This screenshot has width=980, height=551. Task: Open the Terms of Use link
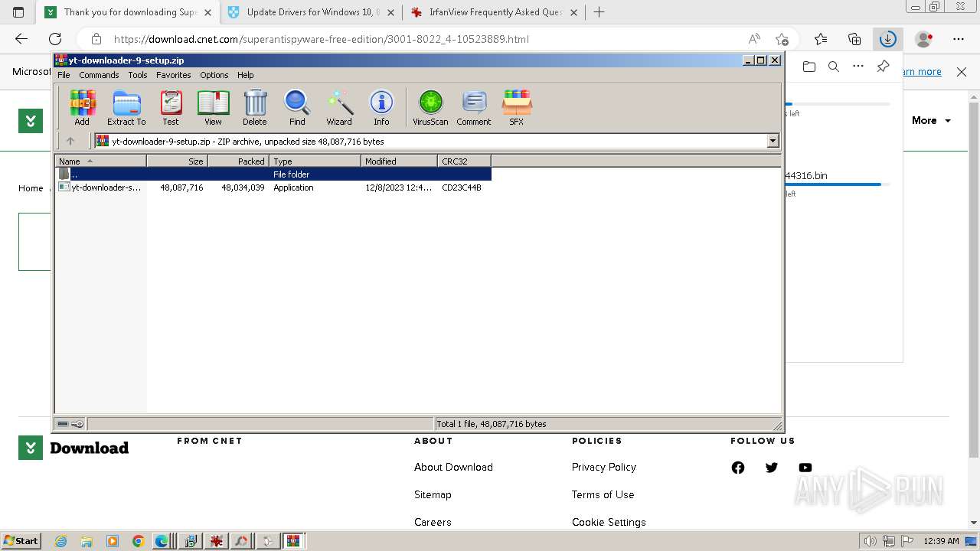[603, 494]
